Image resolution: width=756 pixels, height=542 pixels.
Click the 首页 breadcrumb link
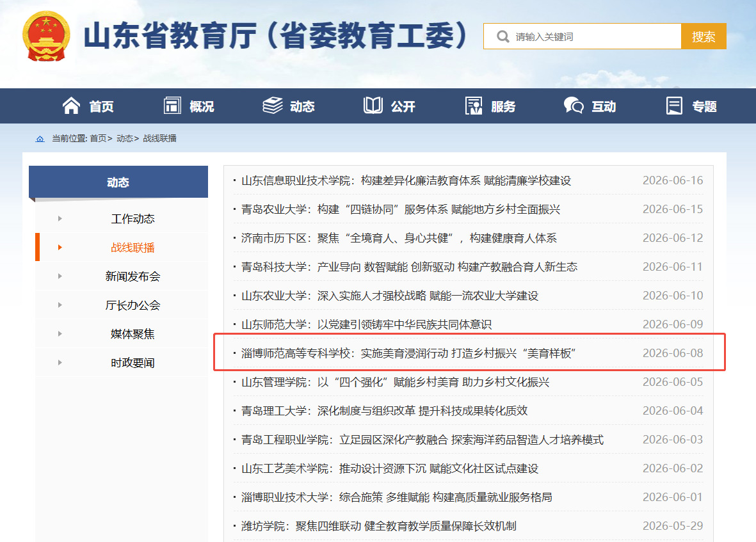coord(99,139)
